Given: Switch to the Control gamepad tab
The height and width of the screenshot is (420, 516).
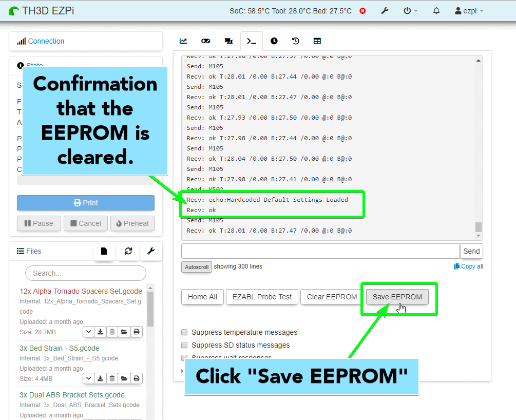Looking at the screenshot, I should click(206, 41).
